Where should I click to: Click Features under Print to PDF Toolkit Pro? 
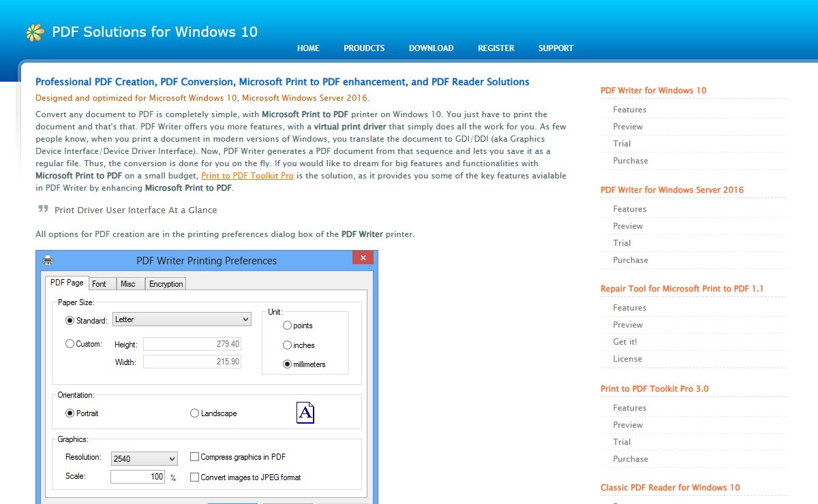pyautogui.click(x=629, y=408)
